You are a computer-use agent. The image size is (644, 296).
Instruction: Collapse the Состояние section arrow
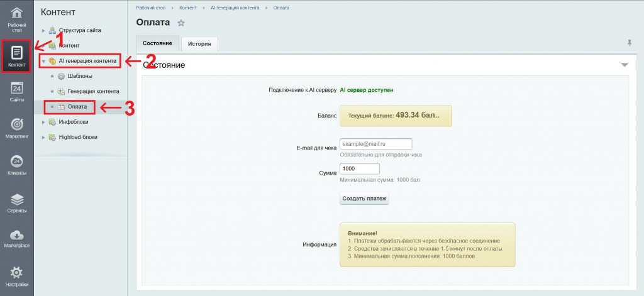click(625, 65)
